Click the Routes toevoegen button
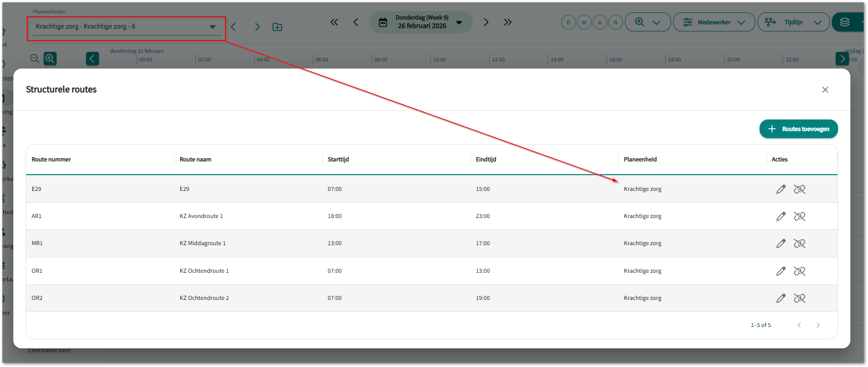The height and width of the screenshot is (367, 868). click(x=799, y=129)
